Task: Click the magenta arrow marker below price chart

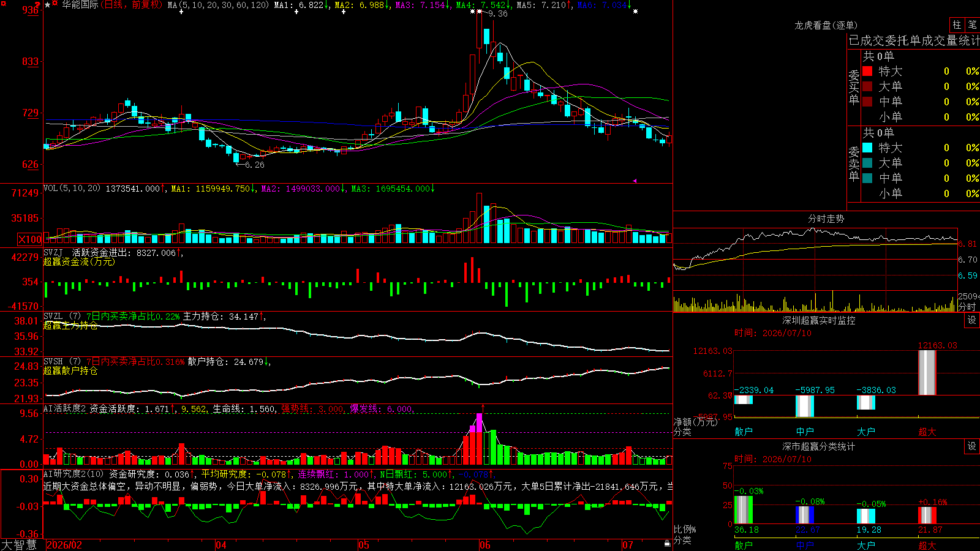Action: 635,181
